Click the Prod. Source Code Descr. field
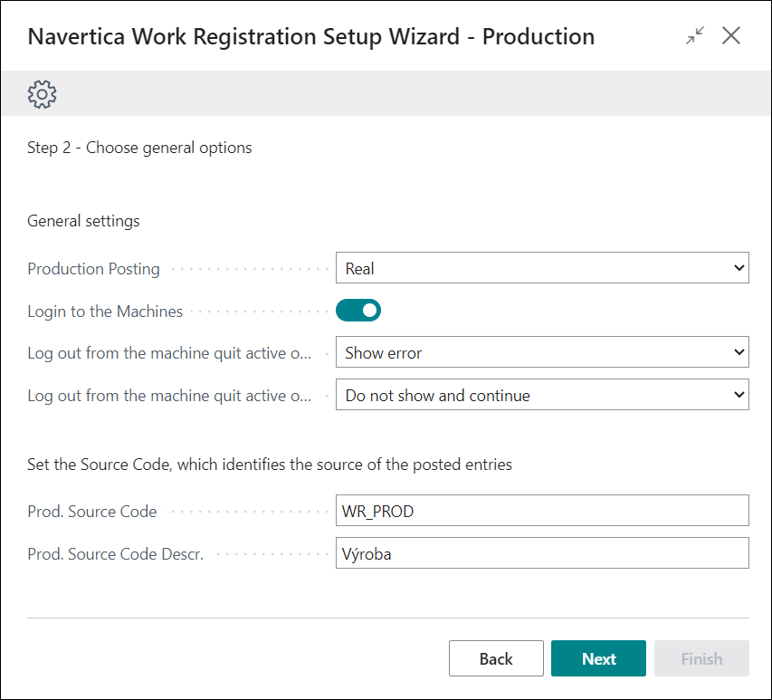The height and width of the screenshot is (700, 772). 542,553
